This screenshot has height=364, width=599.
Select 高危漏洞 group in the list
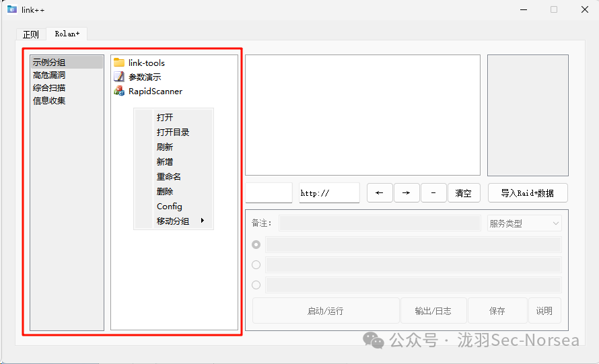pos(49,75)
